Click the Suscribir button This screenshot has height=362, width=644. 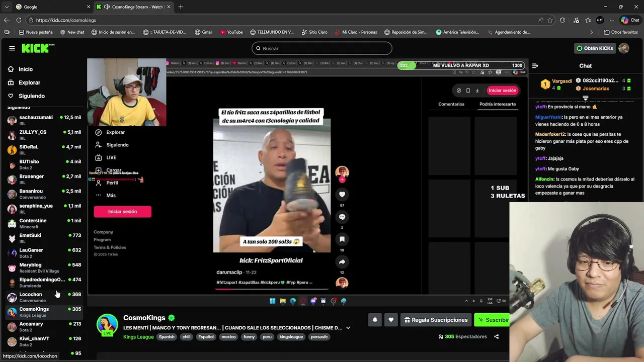pyautogui.click(x=493, y=320)
